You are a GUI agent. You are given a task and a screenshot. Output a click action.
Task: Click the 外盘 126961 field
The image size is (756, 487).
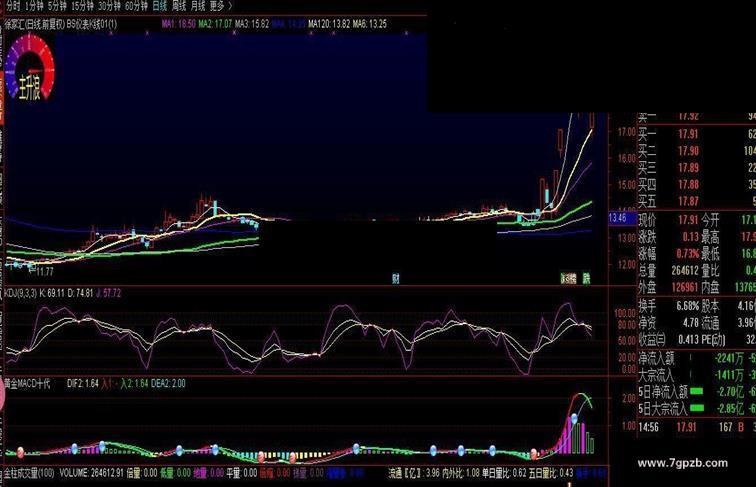(x=668, y=287)
